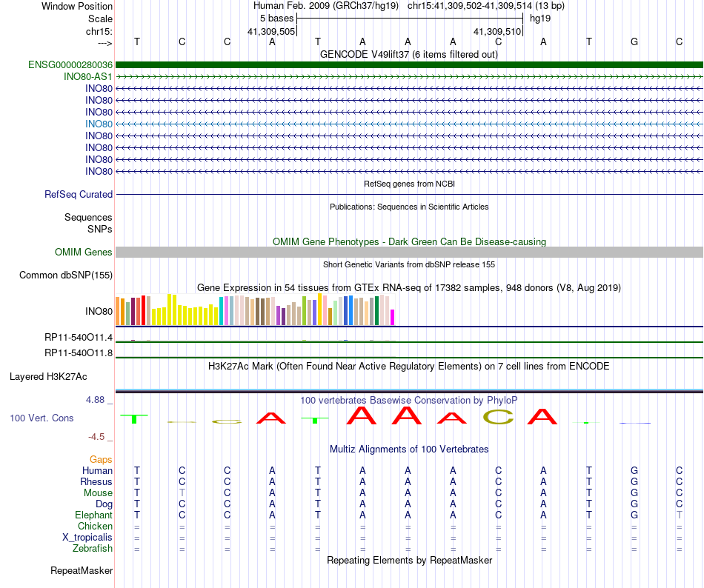704x588 pixels.
Task: Select the Mouse alignment row label
Action: (x=98, y=493)
